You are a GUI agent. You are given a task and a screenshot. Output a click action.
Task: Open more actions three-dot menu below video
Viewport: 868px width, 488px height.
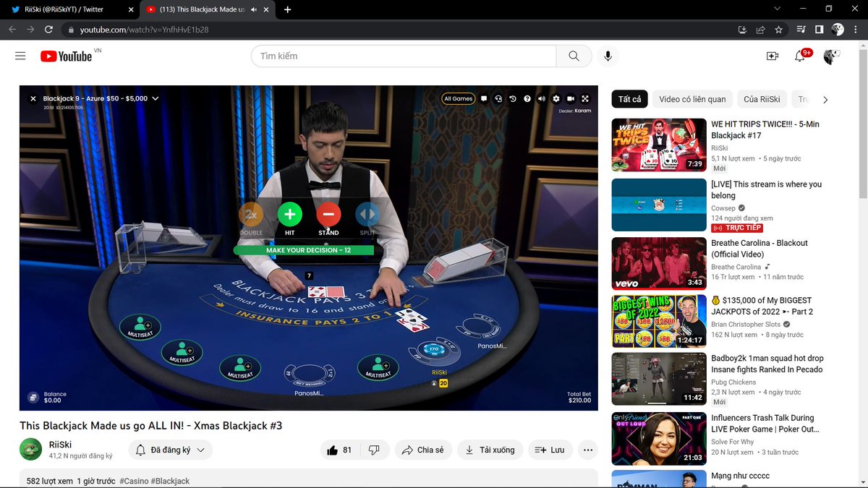click(x=588, y=450)
